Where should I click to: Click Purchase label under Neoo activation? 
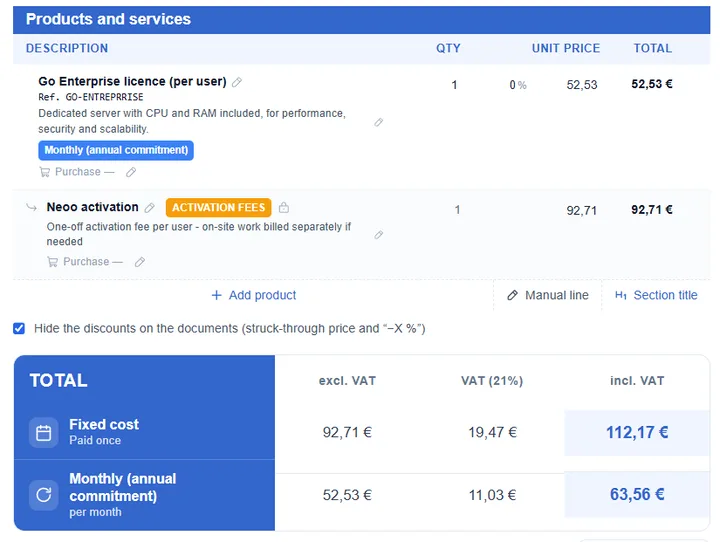(x=86, y=262)
